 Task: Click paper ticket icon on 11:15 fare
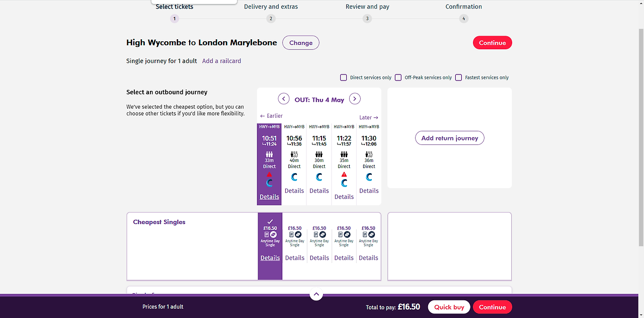click(323, 234)
